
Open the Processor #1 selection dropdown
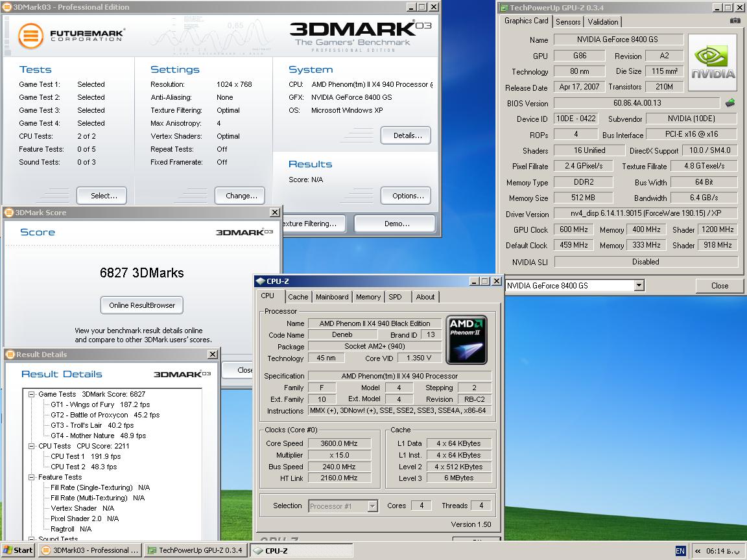(x=373, y=506)
